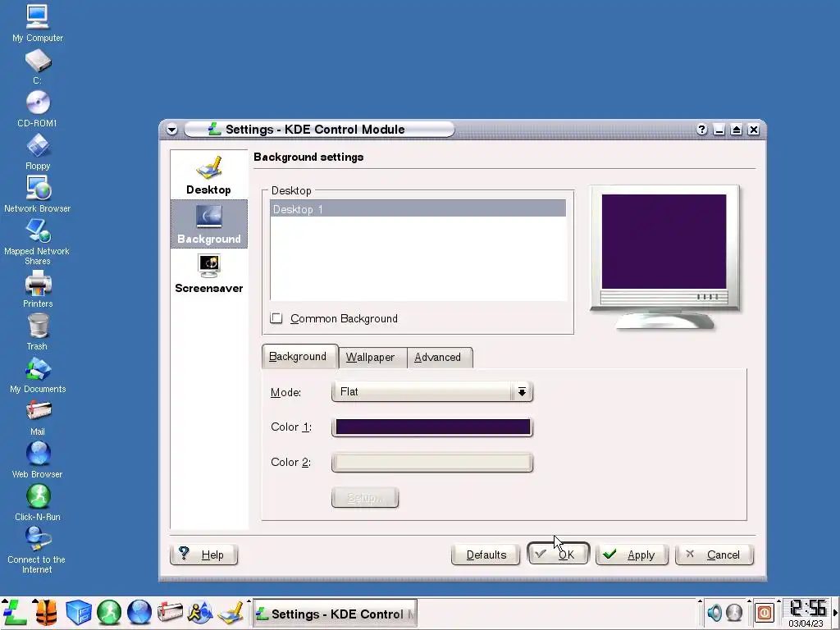
Task: Click the Settings - KDE Control taskbar entry
Action: (336, 614)
